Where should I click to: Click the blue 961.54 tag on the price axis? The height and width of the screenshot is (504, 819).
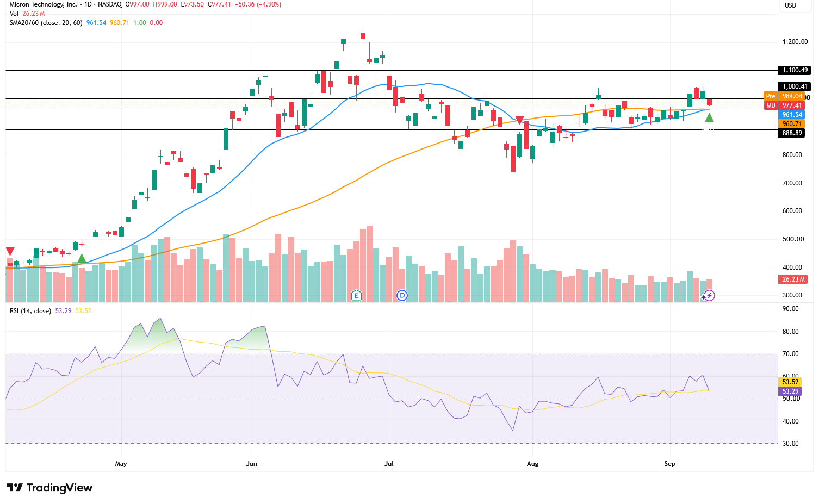(x=792, y=115)
